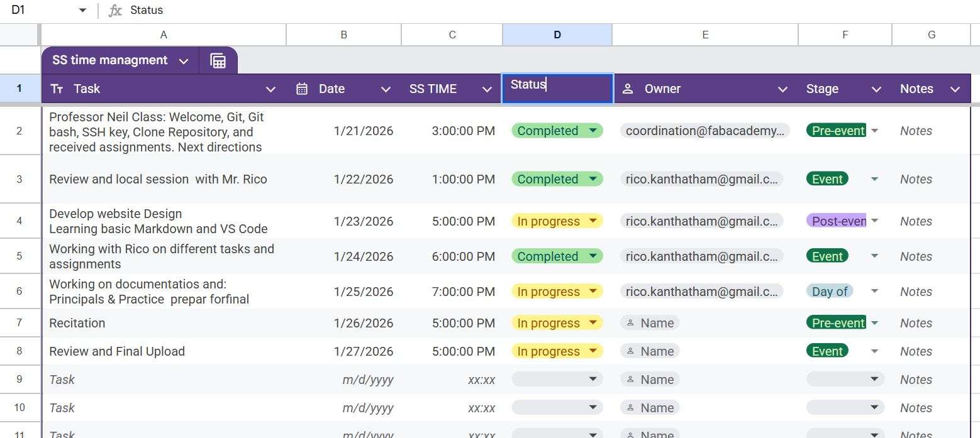The height and width of the screenshot is (438, 980).
Task: Open the empty Status dropdown in row 9
Action: 592,379
